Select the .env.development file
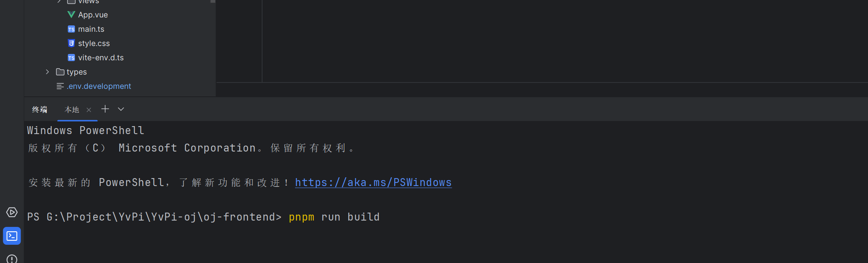Viewport: 868px width, 263px height. (x=99, y=86)
